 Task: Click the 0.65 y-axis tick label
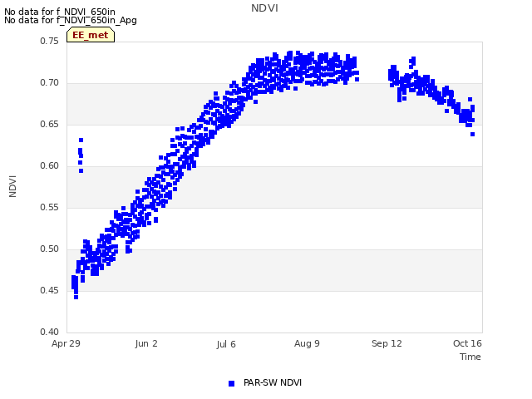[x=50, y=124]
